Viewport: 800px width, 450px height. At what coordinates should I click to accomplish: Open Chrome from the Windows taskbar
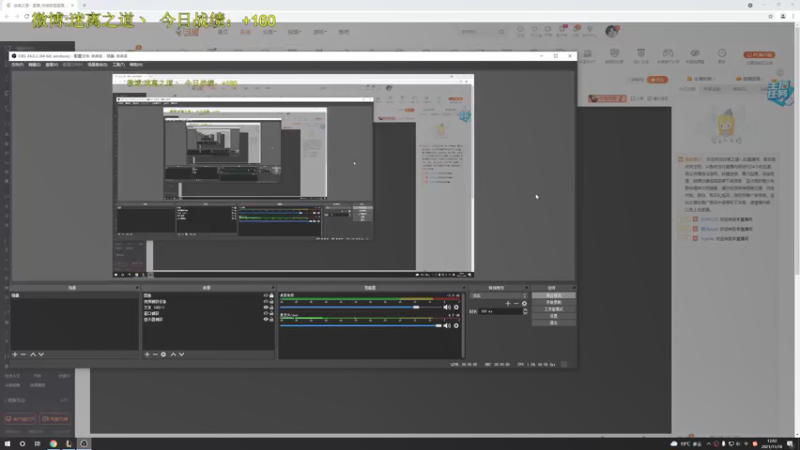[53, 443]
